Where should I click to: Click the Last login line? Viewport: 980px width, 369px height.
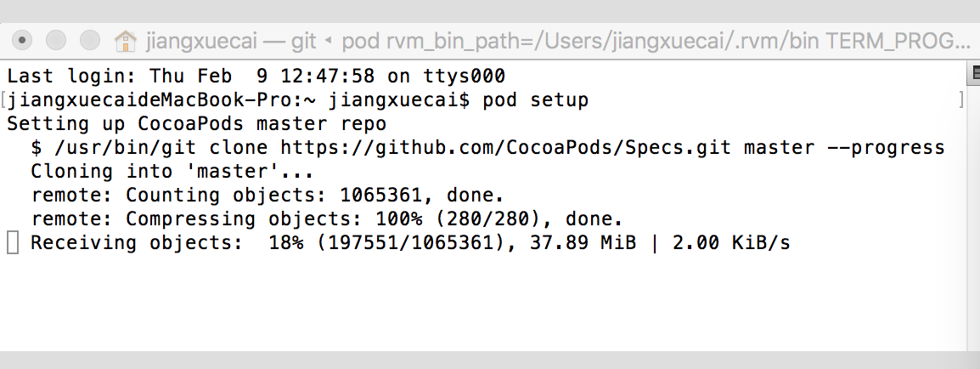point(256,77)
